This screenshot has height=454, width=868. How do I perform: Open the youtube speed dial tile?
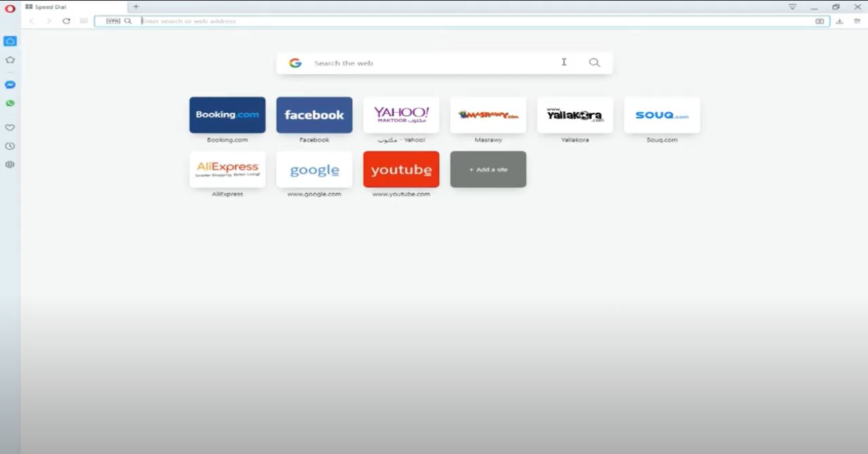pos(401,170)
